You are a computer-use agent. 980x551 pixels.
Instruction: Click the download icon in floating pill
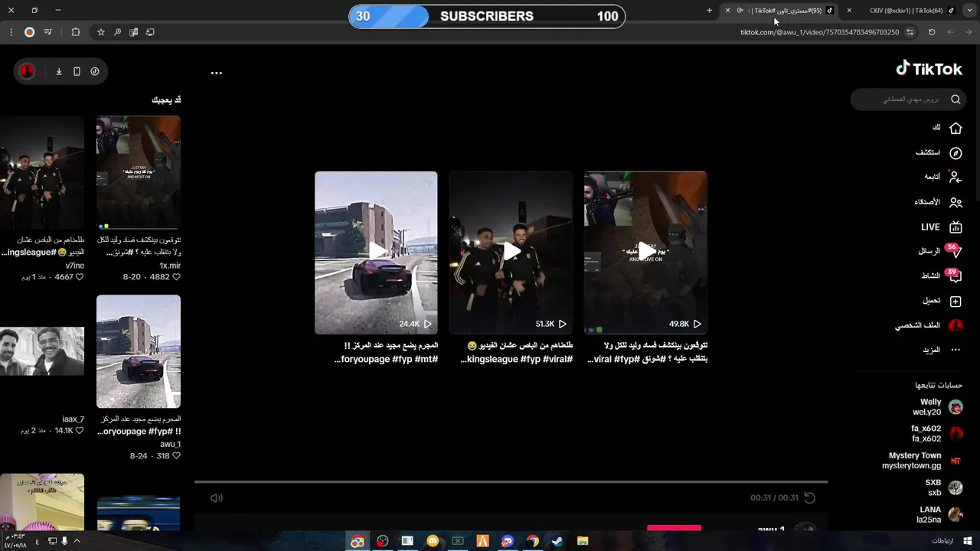[x=59, y=71]
